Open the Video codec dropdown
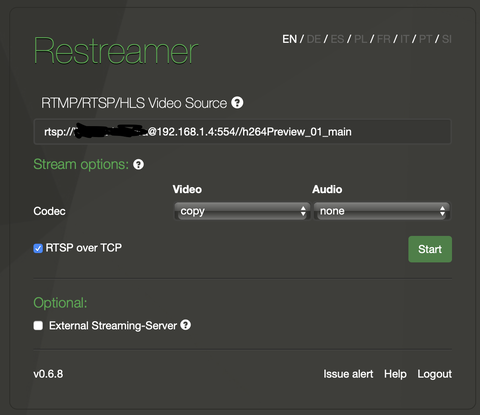480x415 pixels. (x=242, y=211)
